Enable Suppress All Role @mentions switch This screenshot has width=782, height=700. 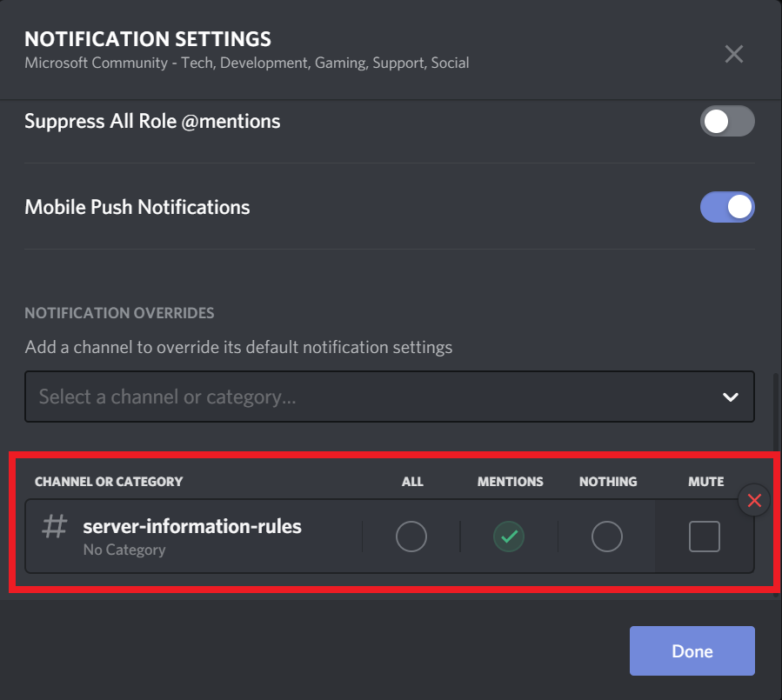coord(727,122)
